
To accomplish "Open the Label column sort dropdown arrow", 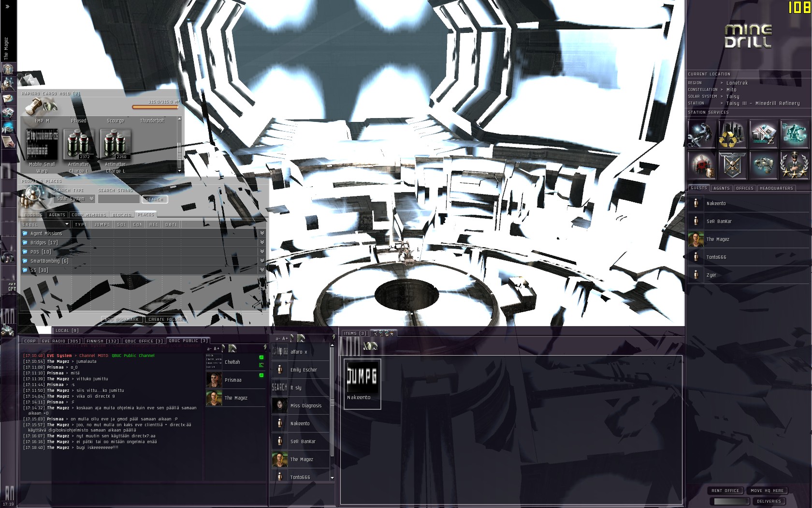I will click(67, 224).
